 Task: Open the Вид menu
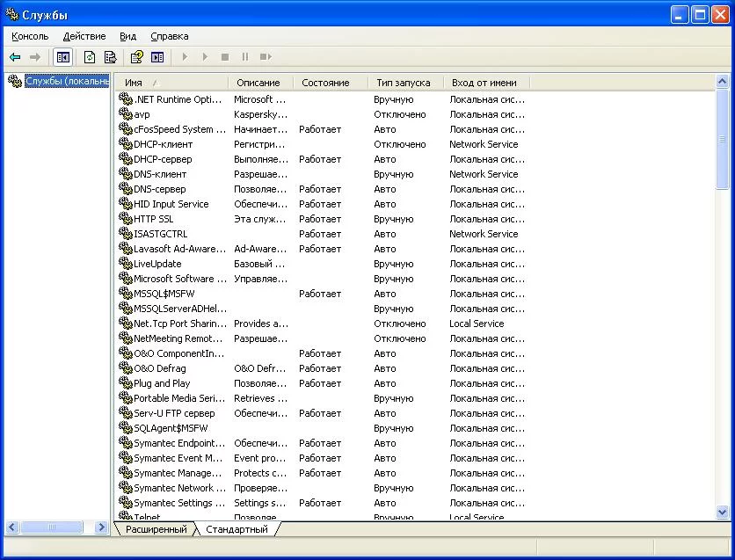click(x=128, y=36)
